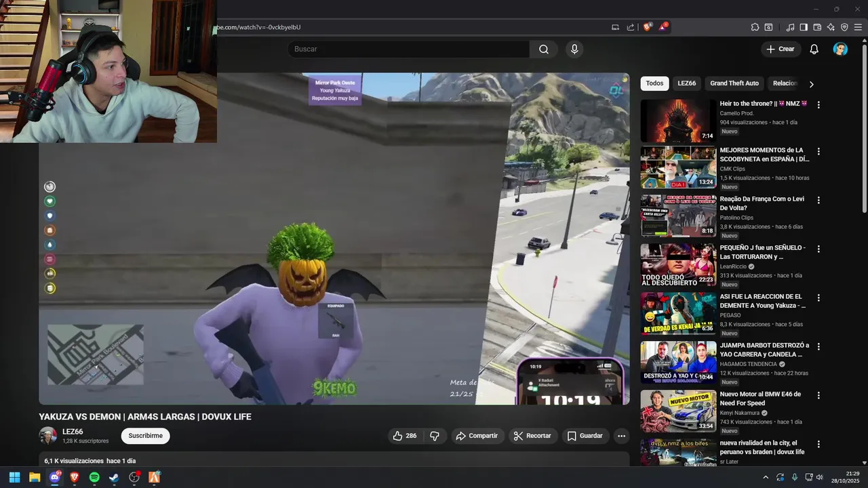Open 'Nuevo Motor al BMW E46' title link
Screen dimensions: 868x488
click(x=760, y=399)
